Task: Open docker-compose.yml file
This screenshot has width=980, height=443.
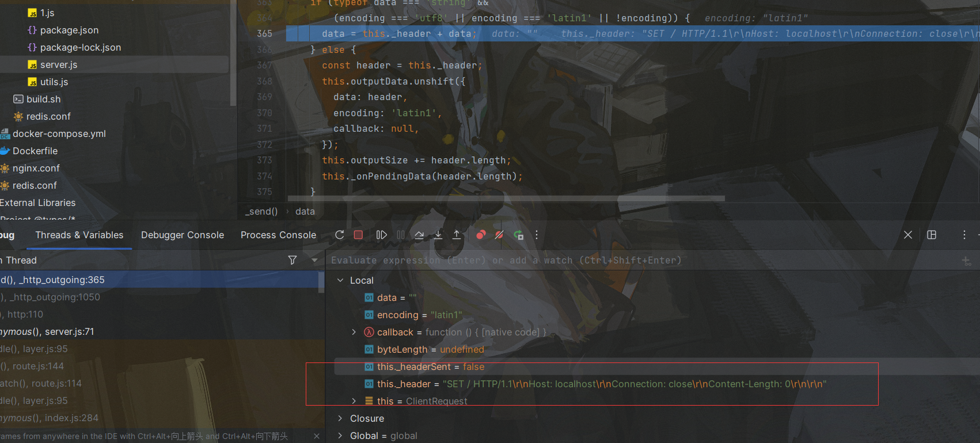Action: click(59, 133)
